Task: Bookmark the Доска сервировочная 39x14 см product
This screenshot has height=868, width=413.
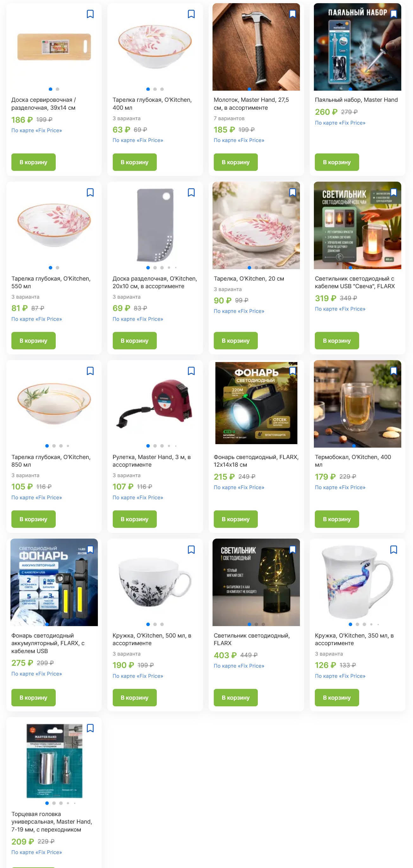Action: tap(90, 14)
